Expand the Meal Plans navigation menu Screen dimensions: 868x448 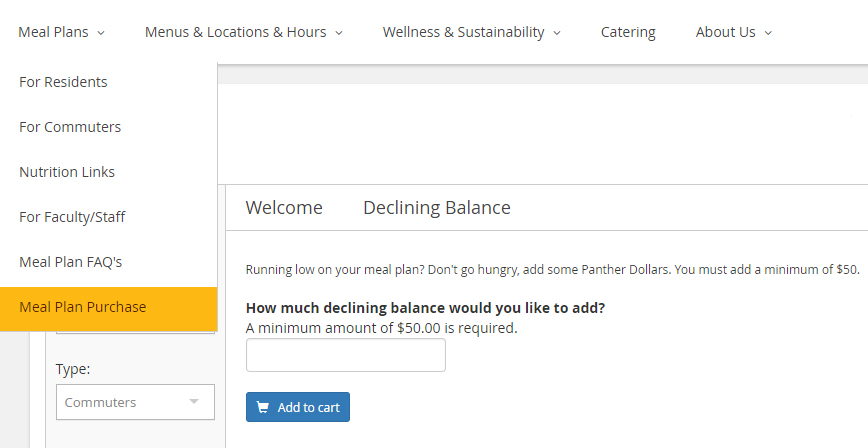click(61, 32)
